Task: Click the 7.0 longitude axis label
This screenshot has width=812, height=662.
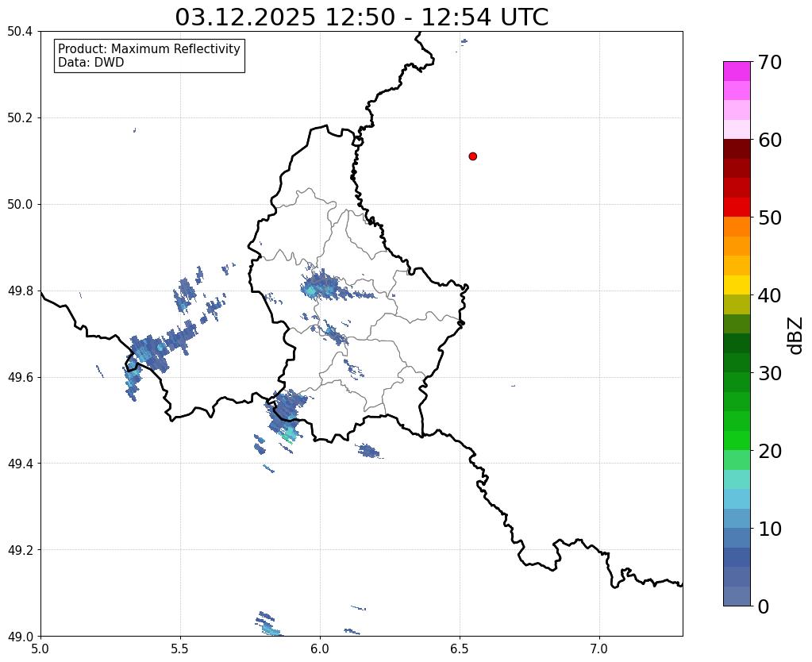Action: pos(599,649)
